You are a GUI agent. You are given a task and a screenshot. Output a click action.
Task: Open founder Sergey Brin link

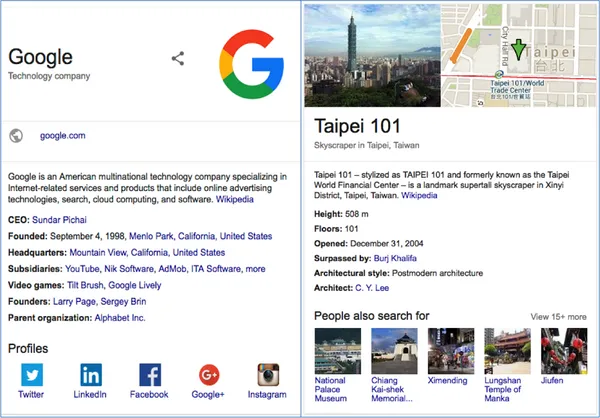[123, 302]
